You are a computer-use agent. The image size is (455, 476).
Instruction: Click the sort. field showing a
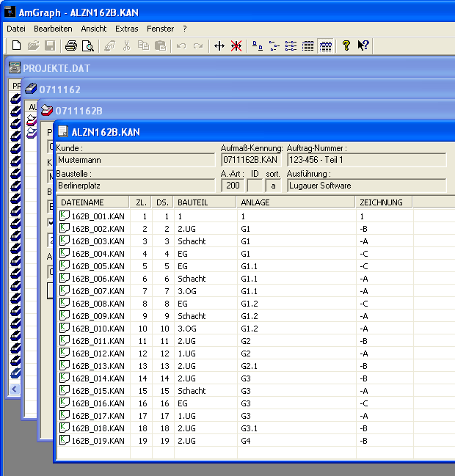point(273,186)
